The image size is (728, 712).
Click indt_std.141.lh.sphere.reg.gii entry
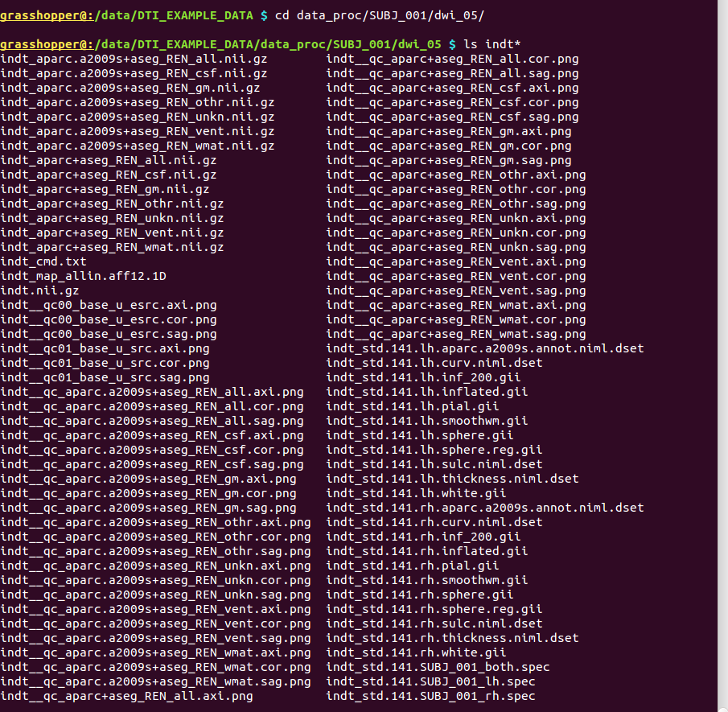pyautogui.click(x=434, y=450)
